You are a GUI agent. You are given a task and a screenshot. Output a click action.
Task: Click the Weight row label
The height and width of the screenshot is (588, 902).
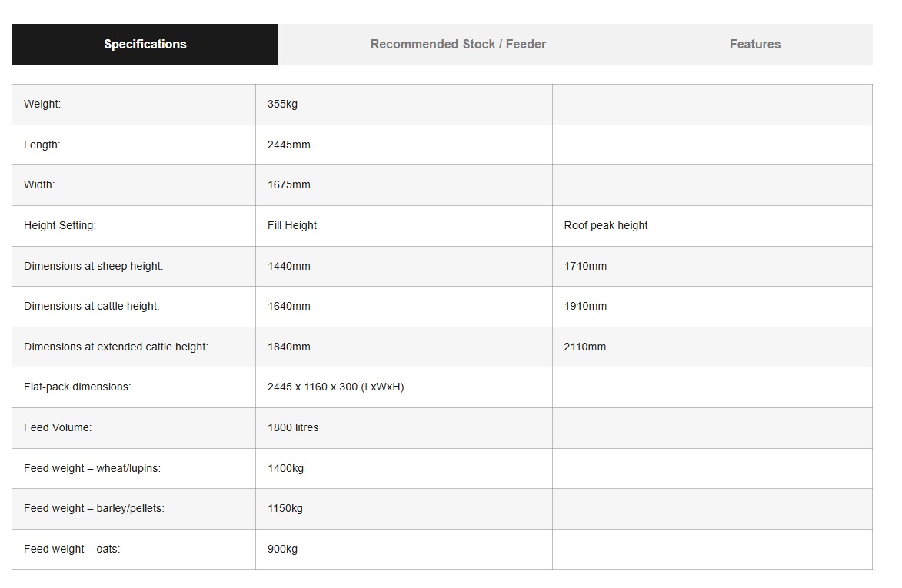(42, 105)
